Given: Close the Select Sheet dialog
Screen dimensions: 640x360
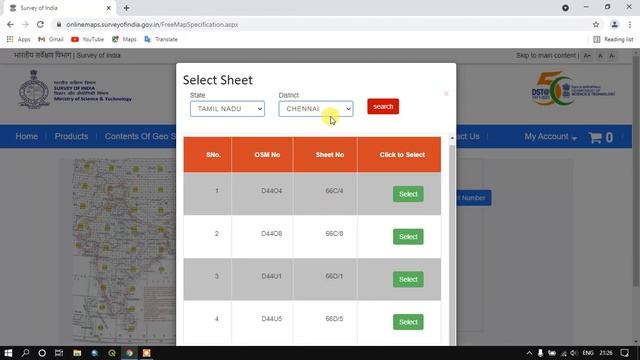Looking at the screenshot, I should (x=446, y=94).
